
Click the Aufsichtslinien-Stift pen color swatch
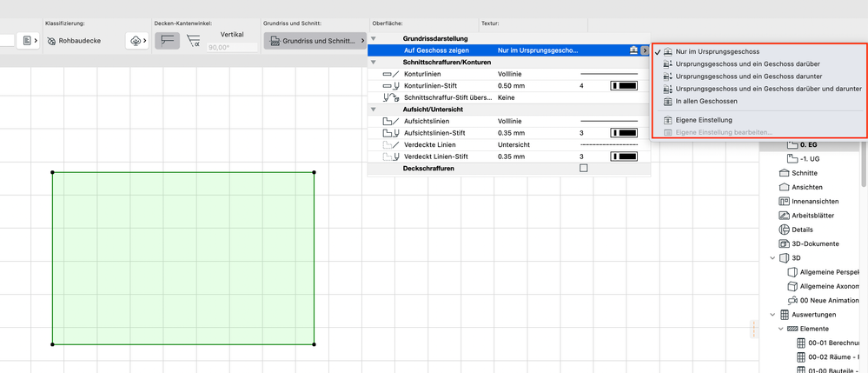623,133
